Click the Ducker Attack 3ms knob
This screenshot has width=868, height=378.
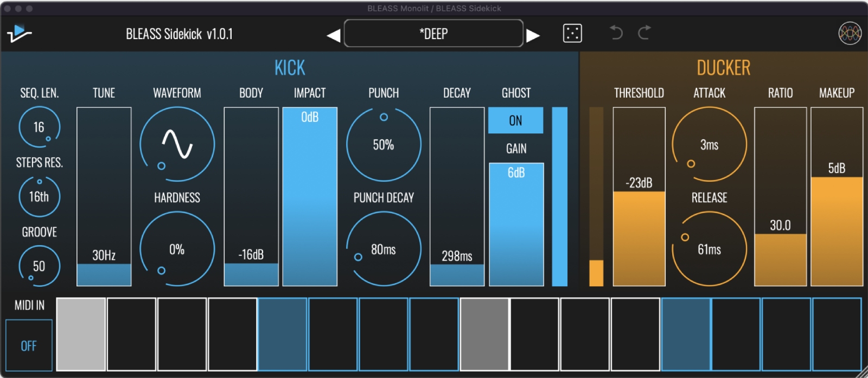(709, 144)
